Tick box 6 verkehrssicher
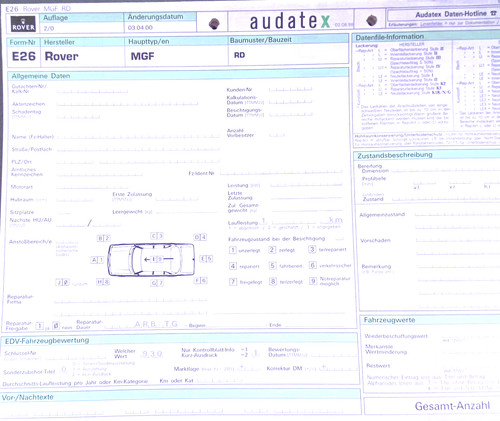Image resolution: width=500 pixels, height=421 pixels. click(313, 265)
